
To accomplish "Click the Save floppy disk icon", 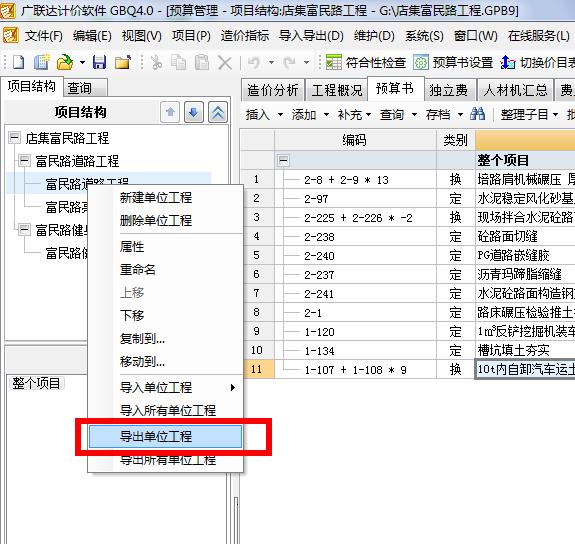I will coord(99,62).
